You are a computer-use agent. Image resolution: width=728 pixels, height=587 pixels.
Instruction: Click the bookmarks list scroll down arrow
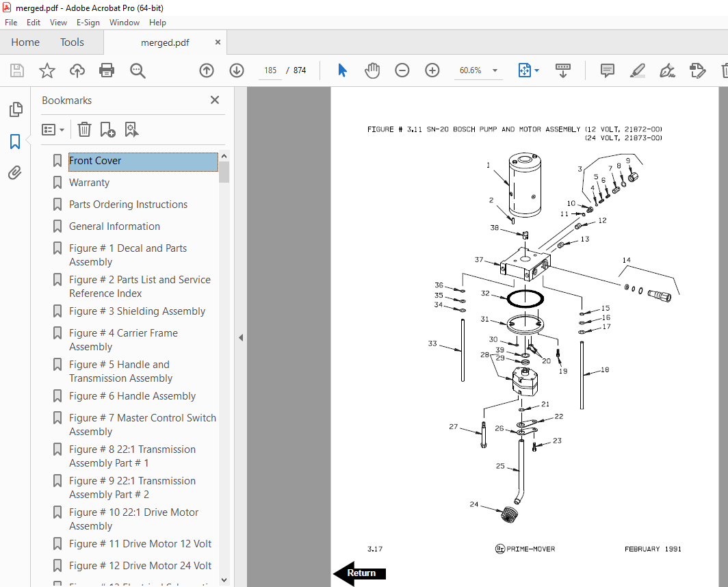point(224,580)
